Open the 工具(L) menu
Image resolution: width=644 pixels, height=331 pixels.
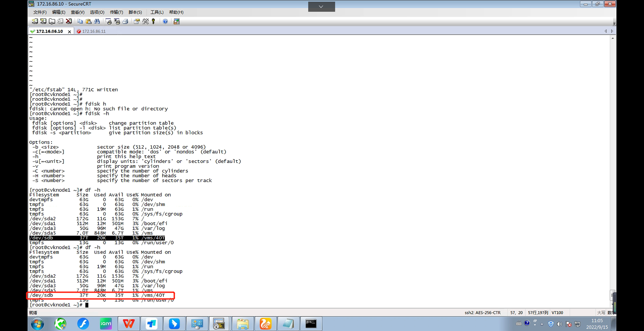point(157,12)
